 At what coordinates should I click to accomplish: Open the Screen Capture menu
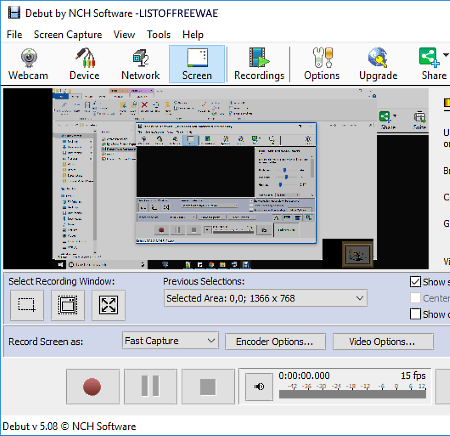[68, 35]
